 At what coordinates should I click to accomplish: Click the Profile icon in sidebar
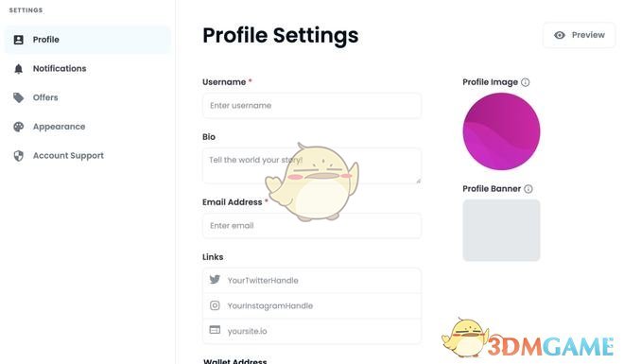18,40
